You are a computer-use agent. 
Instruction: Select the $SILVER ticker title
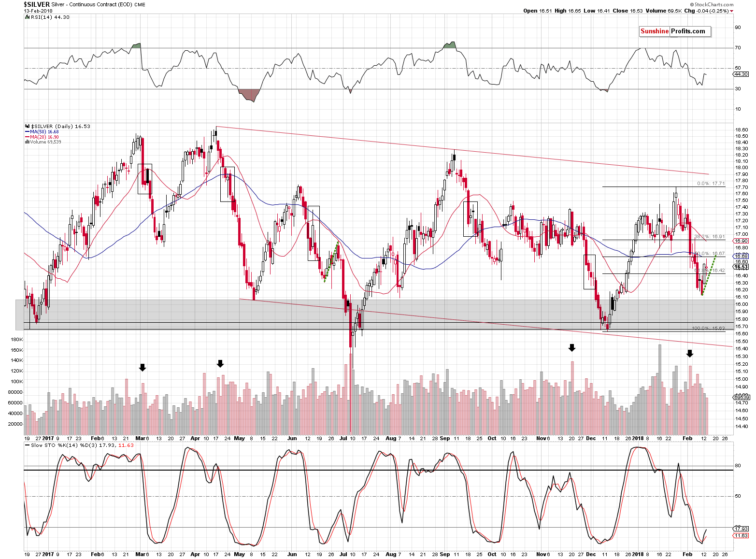37,4
